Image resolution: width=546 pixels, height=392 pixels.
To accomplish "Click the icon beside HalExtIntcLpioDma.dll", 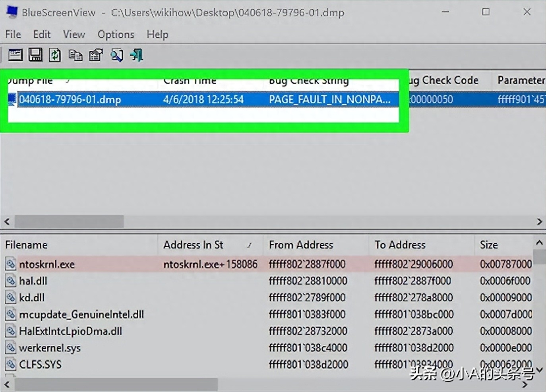I will coord(11,331).
